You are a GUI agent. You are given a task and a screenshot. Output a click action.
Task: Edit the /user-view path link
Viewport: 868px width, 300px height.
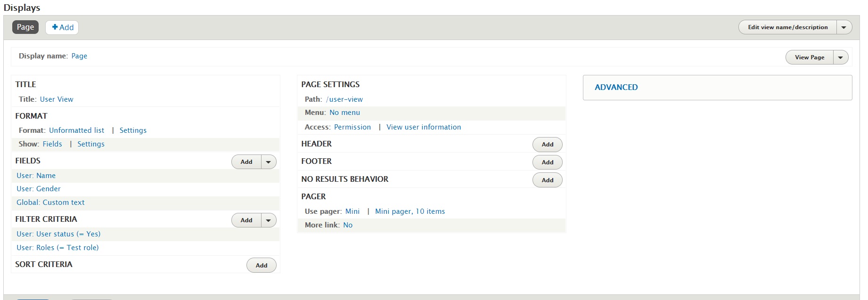(344, 99)
